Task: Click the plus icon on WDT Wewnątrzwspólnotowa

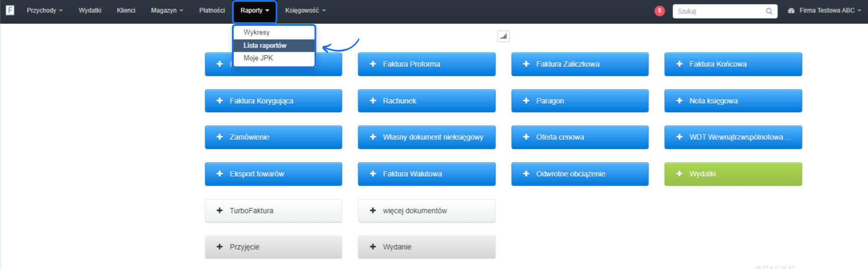Action: [679, 137]
